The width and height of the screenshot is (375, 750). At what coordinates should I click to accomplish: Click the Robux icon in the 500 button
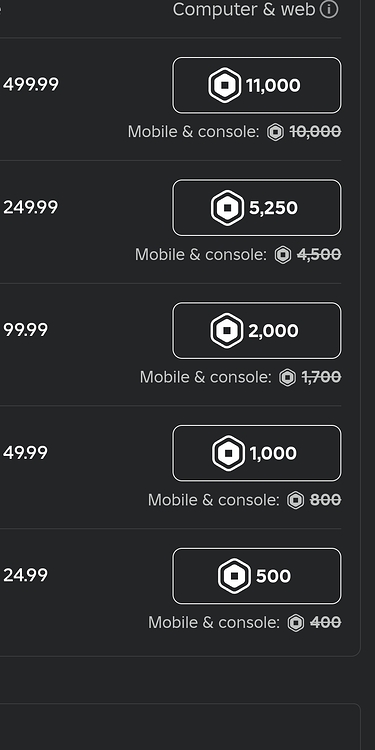coord(234,576)
